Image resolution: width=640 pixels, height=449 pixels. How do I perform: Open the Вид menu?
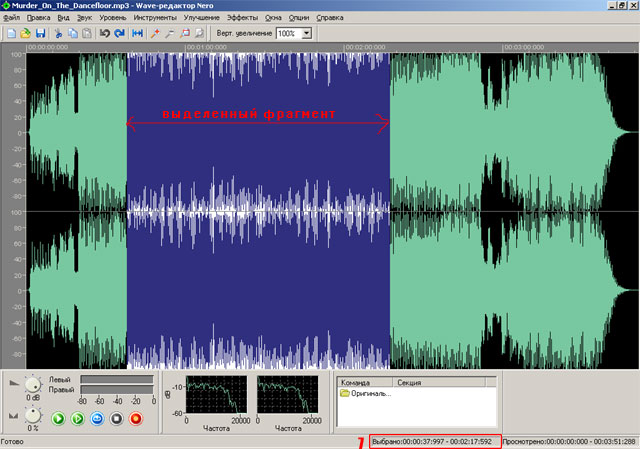(x=63, y=18)
